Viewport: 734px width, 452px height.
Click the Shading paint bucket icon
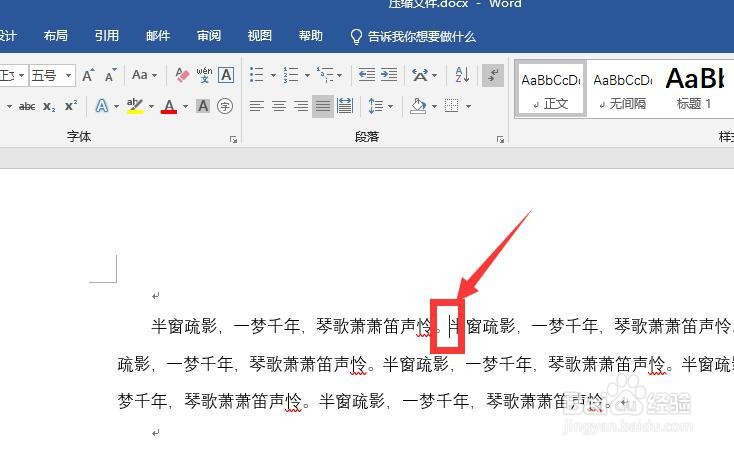click(x=418, y=106)
